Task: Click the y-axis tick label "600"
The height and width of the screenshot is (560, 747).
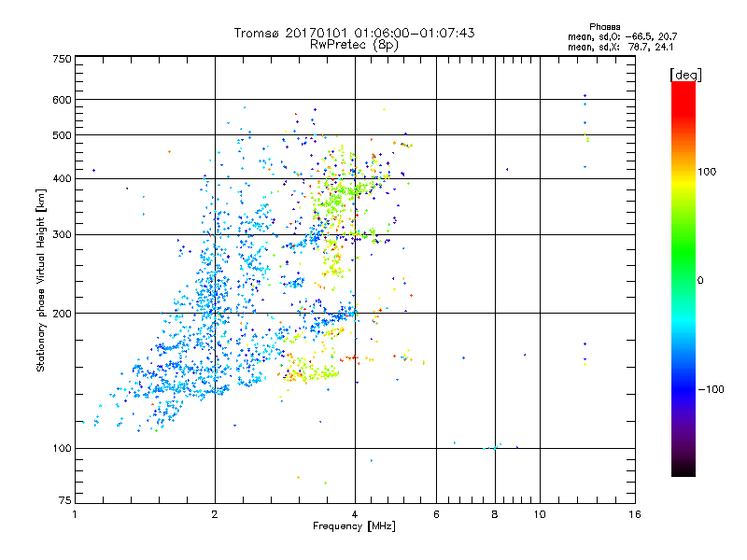Action: (62, 100)
